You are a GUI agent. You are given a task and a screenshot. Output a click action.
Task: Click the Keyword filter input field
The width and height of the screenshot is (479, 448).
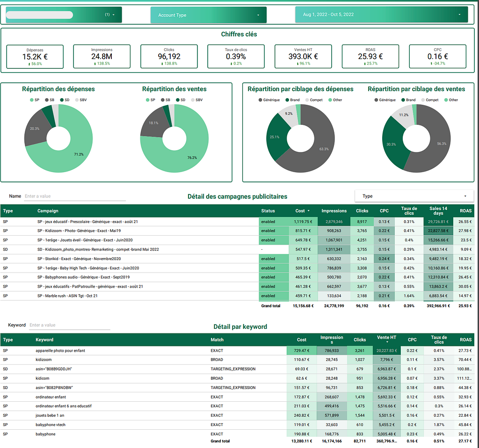tap(70, 325)
